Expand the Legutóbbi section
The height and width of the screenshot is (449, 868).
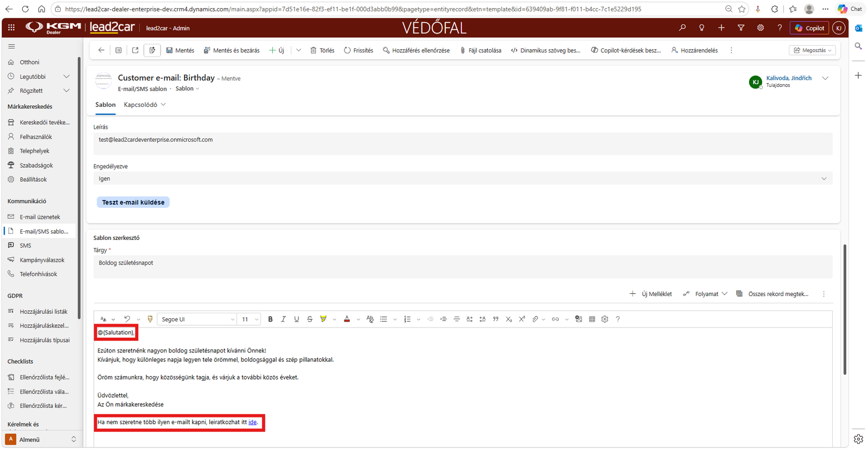66,77
